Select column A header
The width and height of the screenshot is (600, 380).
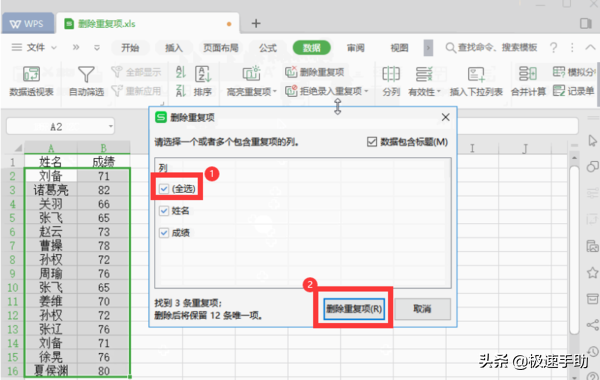51,148
